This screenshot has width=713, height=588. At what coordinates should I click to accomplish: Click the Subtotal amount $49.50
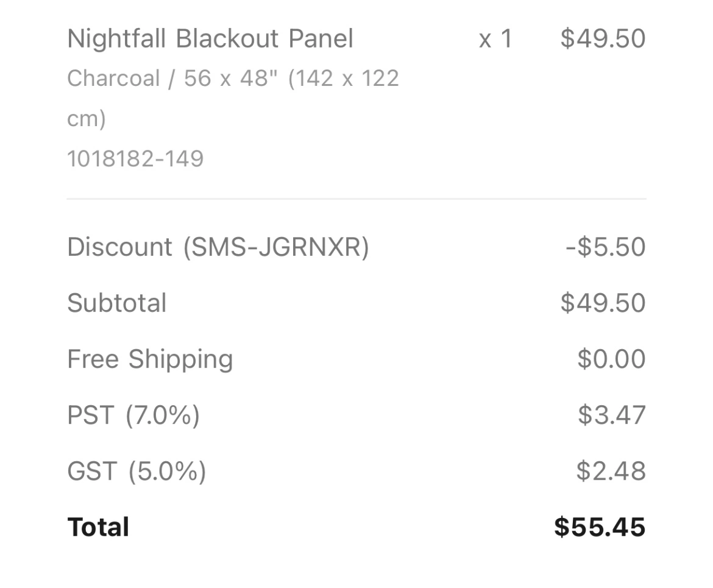click(x=603, y=303)
